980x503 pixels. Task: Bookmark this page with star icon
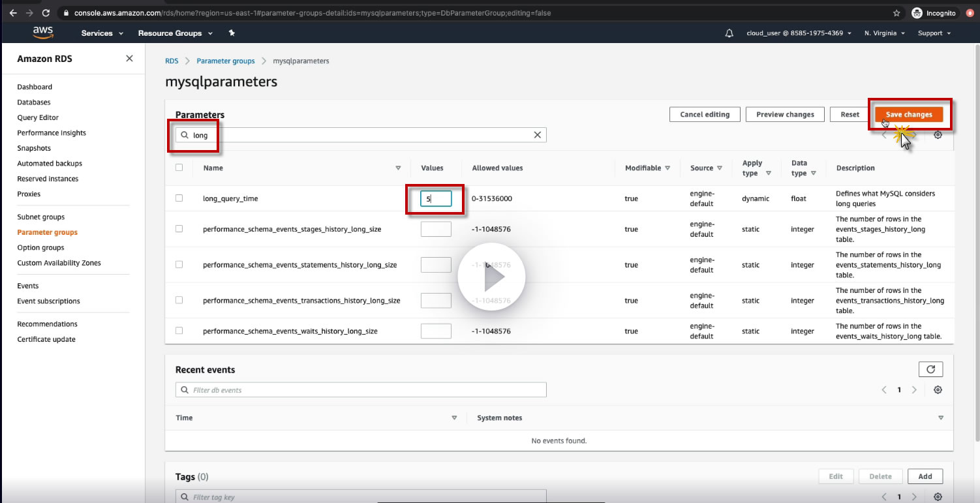(x=896, y=13)
